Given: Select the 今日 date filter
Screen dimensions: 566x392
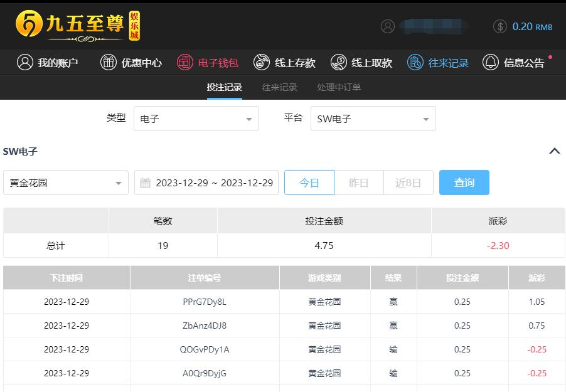Looking at the screenshot, I should coord(309,183).
